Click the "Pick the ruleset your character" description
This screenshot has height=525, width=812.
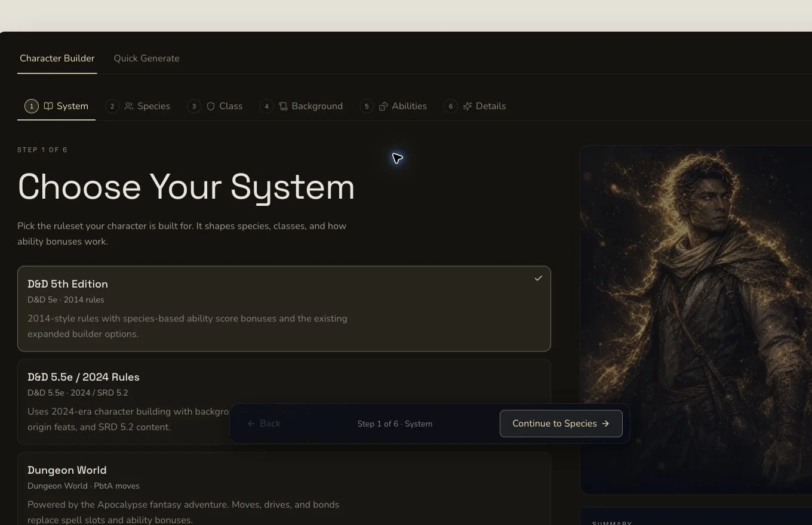(x=182, y=234)
